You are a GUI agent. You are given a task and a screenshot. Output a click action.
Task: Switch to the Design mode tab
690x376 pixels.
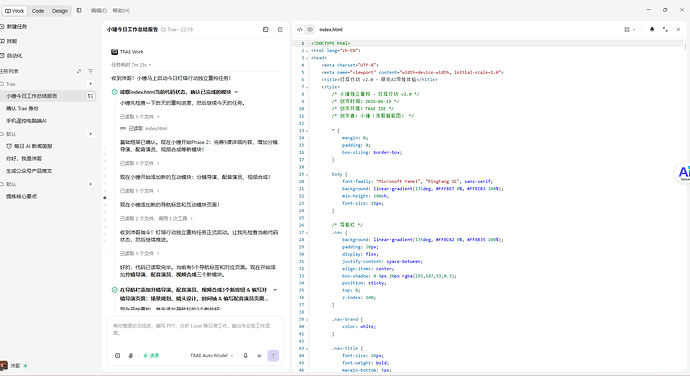pyautogui.click(x=60, y=11)
